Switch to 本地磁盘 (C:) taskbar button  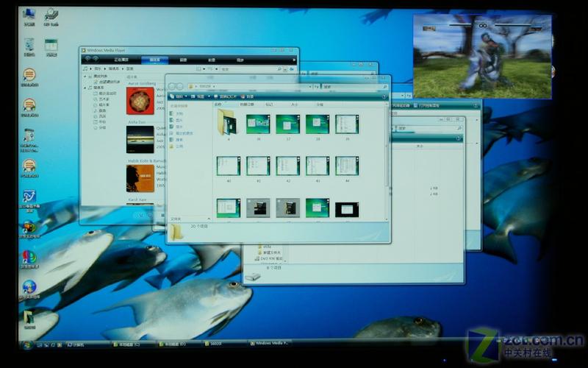[133, 344]
